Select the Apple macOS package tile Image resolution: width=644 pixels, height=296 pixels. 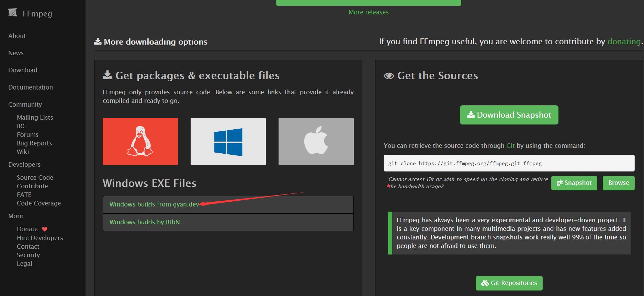point(316,141)
